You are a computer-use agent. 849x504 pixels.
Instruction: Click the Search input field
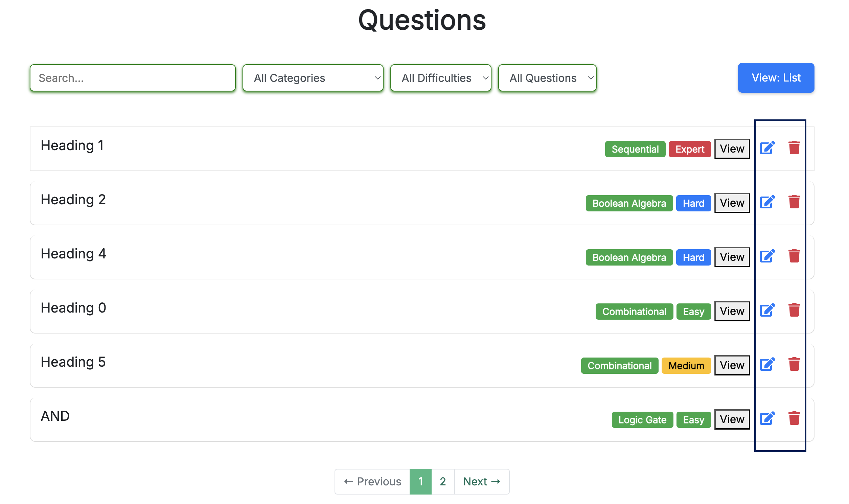[133, 78]
